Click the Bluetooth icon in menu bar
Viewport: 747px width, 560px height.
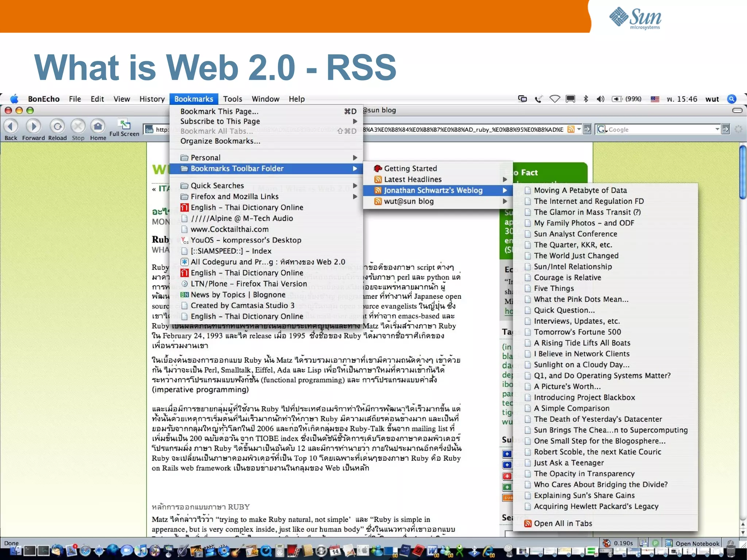586,99
